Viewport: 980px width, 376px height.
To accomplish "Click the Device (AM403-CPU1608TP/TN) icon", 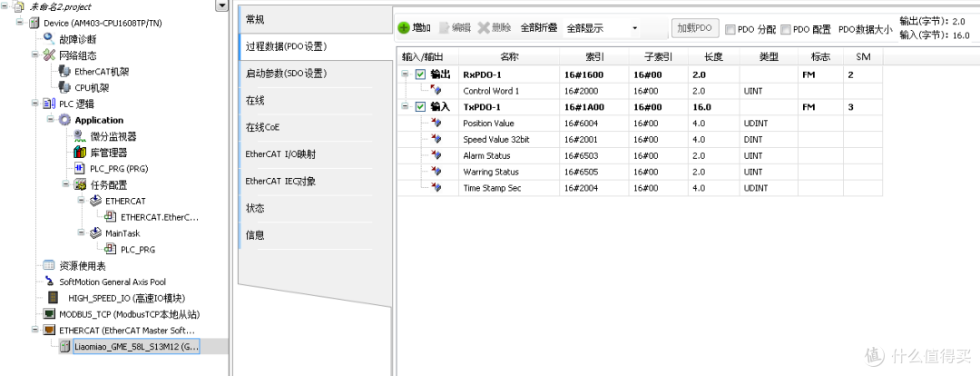I will 34,23.
